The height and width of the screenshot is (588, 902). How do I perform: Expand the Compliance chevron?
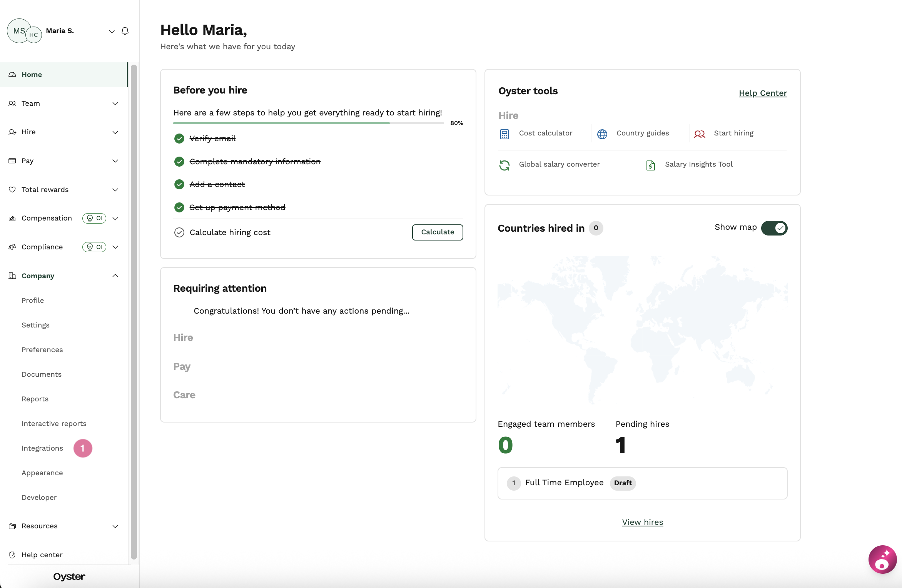[115, 247]
